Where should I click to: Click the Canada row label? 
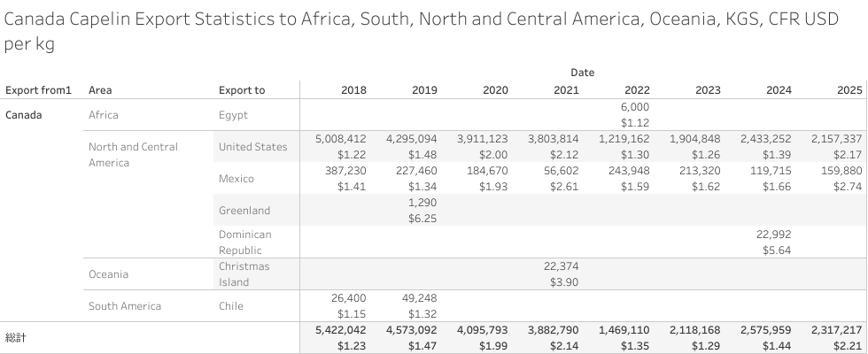[23, 115]
